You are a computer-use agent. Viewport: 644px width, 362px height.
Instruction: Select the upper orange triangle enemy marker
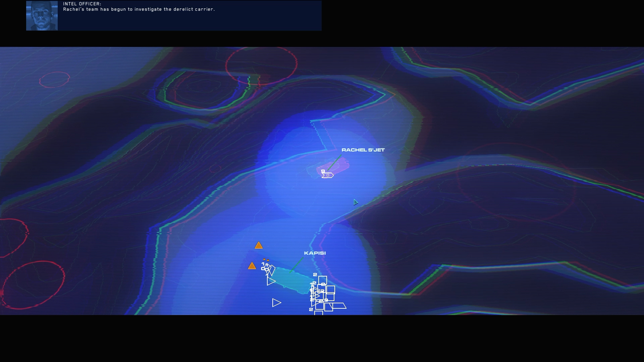[x=258, y=246]
